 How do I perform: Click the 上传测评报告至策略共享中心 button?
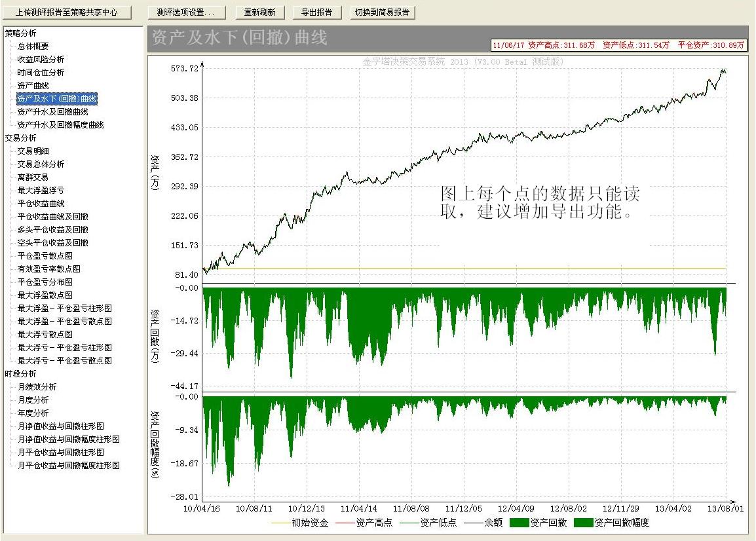(66, 12)
